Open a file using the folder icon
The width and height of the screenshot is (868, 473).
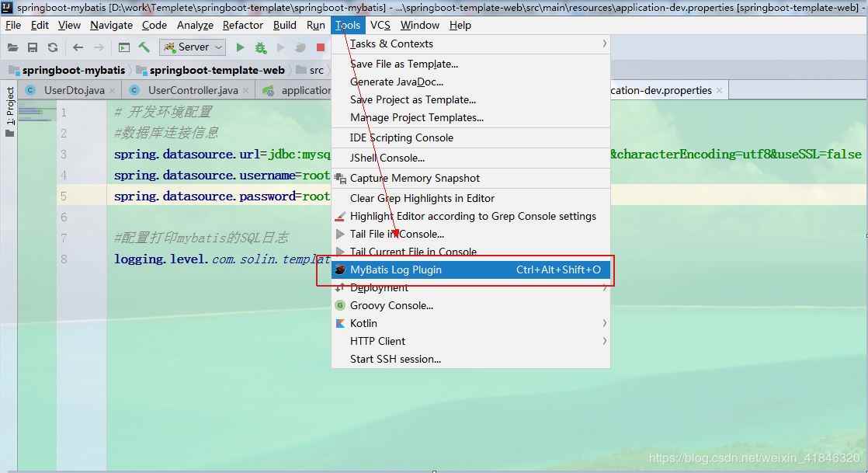coord(12,47)
